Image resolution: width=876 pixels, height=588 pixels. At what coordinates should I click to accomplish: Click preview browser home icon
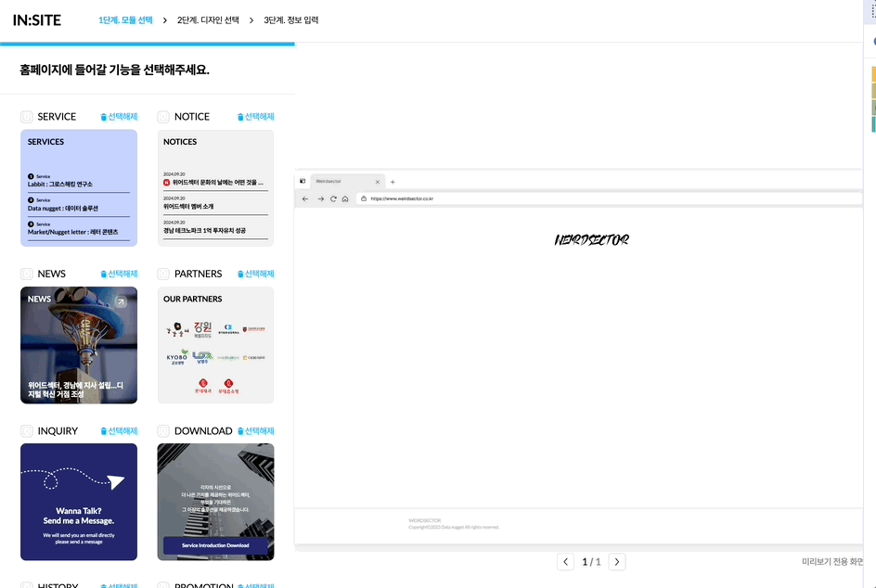(x=345, y=198)
